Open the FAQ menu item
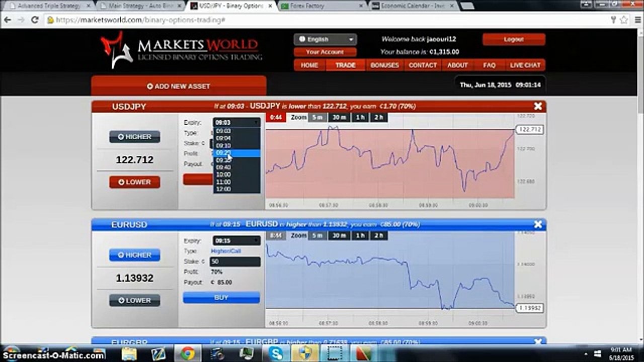The height and width of the screenshot is (362, 644). 489,65
